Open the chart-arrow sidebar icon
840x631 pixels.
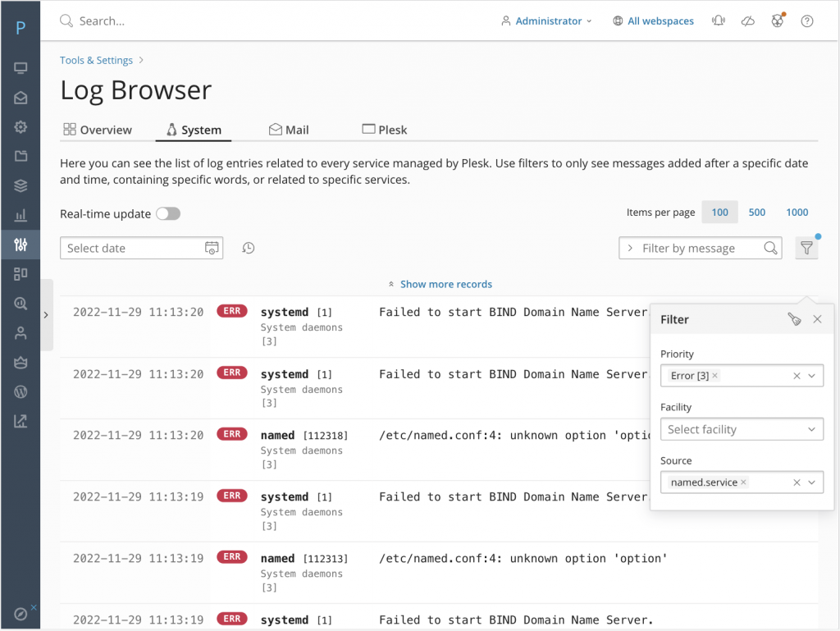click(21, 421)
